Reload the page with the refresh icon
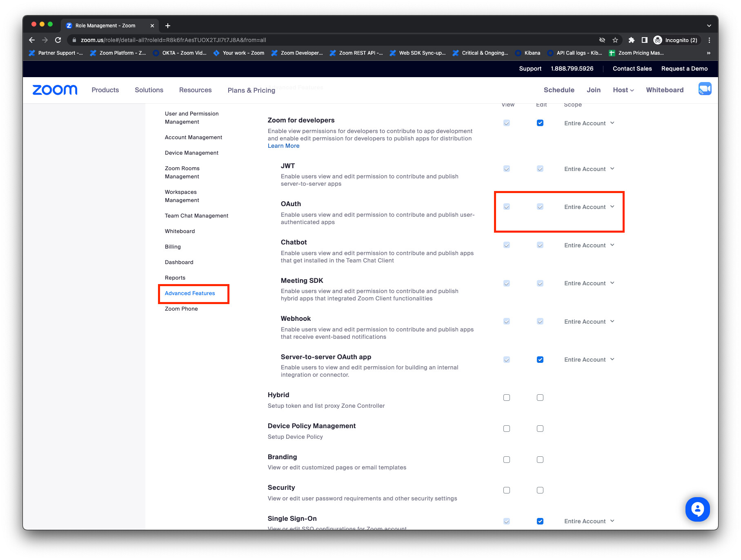 [x=58, y=40]
